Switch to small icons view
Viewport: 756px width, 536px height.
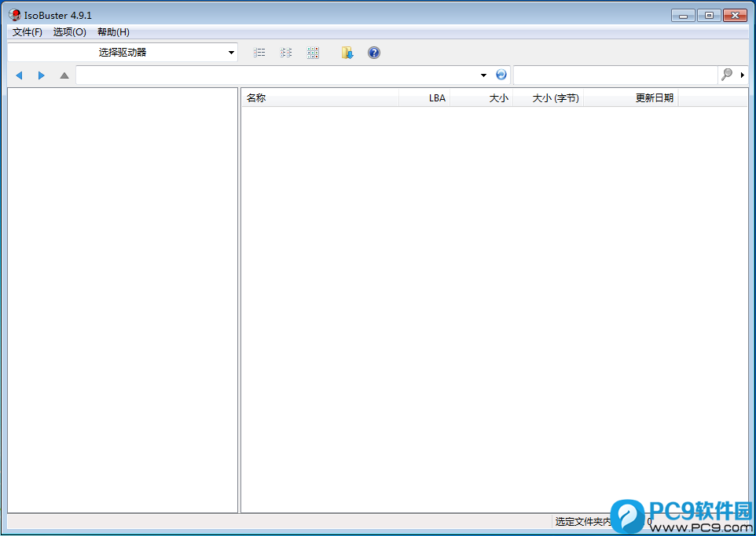(x=286, y=53)
